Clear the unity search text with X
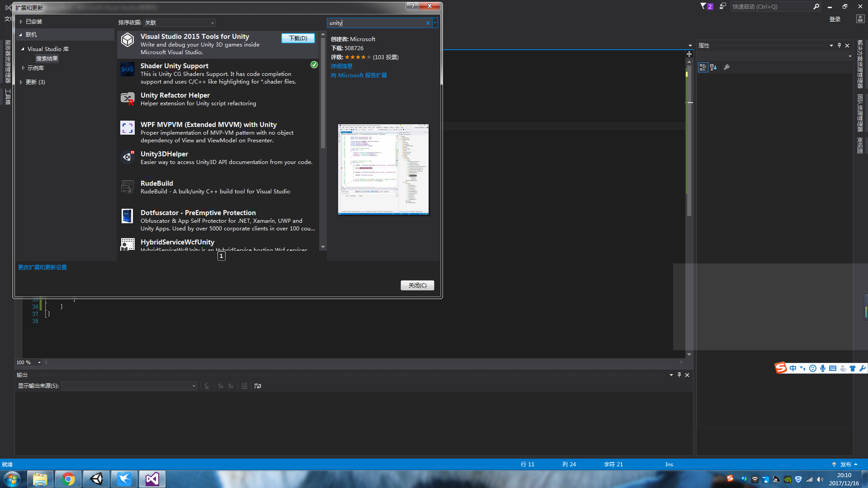Image resolution: width=868 pixels, height=488 pixels. click(x=428, y=23)
